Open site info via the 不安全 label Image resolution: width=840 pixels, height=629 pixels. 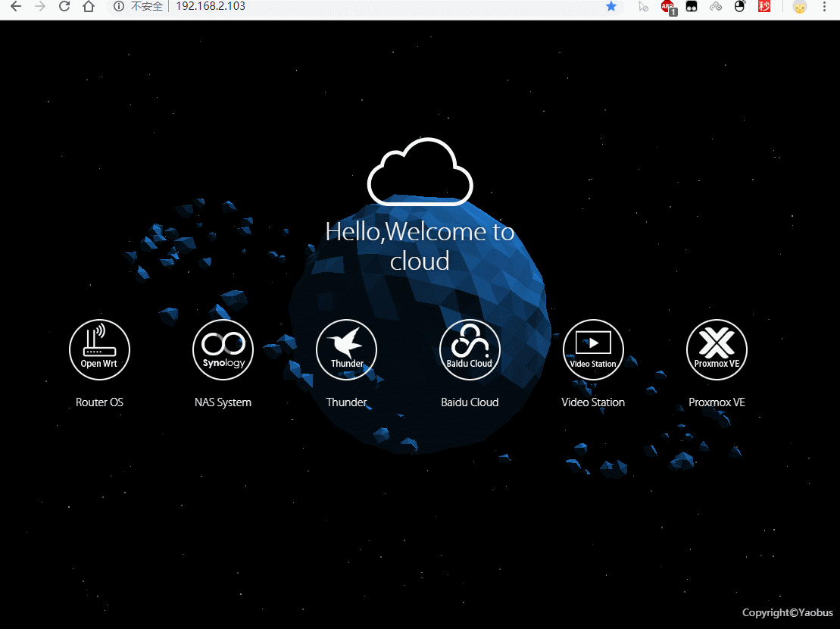(142, 7)
